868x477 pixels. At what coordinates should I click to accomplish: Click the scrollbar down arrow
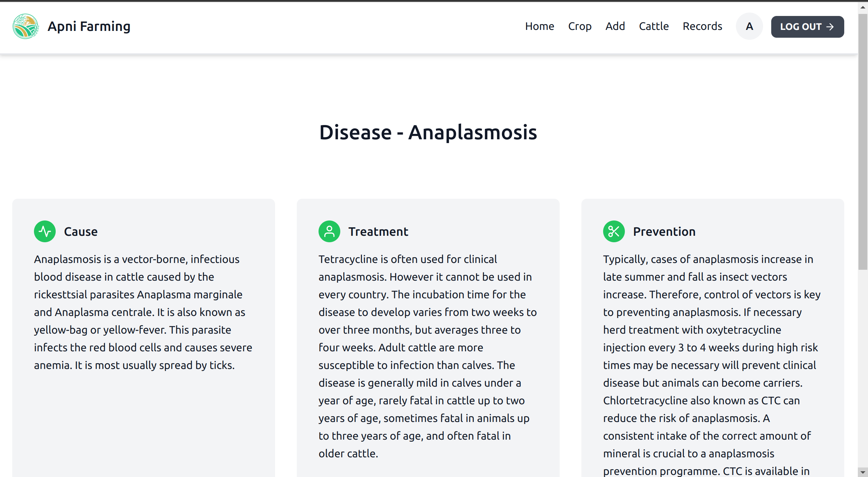pos(863,472)
